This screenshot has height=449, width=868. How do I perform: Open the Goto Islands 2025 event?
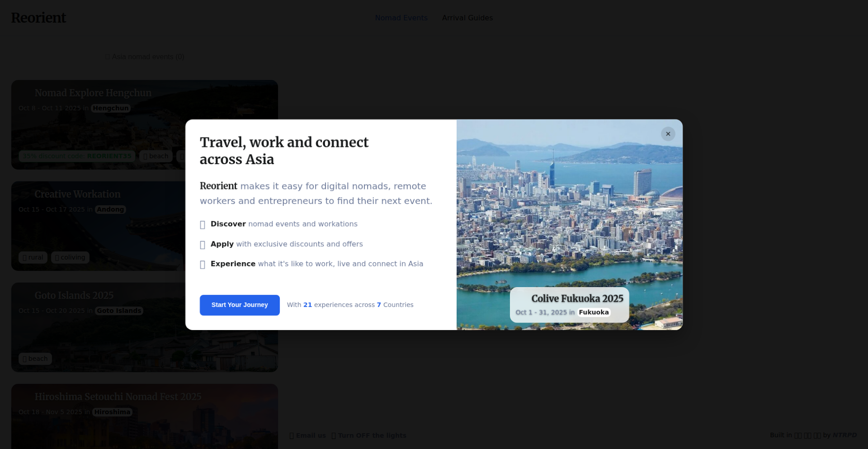pyautogui.click(x=74, y=296)
